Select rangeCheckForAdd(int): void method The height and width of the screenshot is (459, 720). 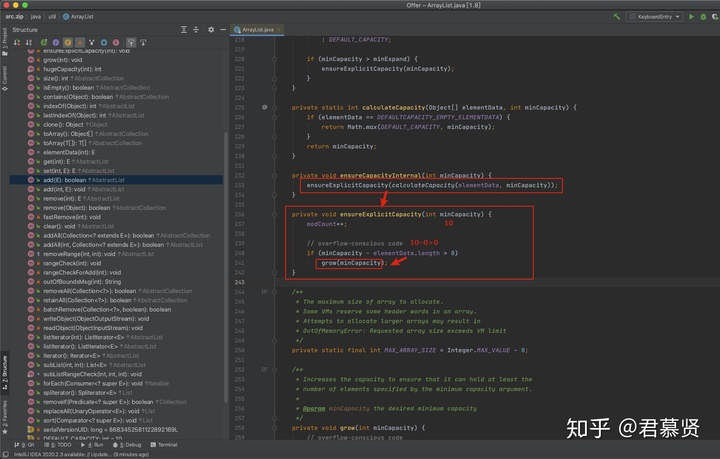point(82,272)
